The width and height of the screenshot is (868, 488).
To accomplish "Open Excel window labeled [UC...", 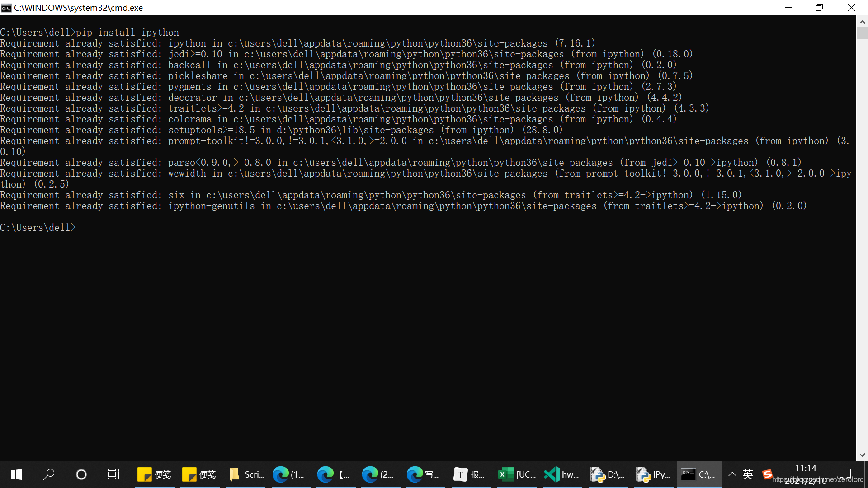I will pos(516,474).
